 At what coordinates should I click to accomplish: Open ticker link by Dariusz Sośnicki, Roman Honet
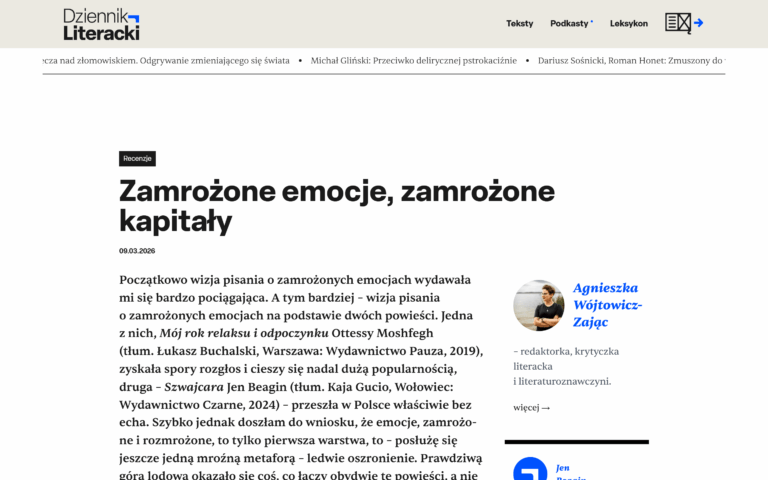(x=630, y=60)
